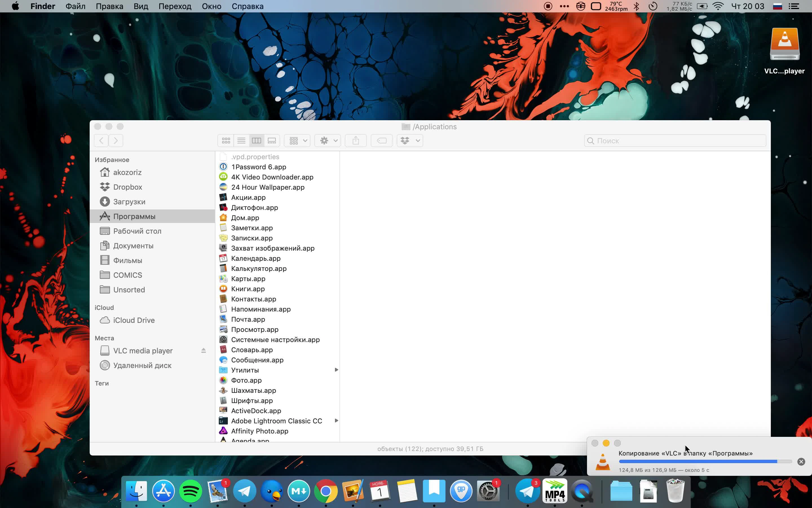
Task: Open Finder from the Dock
Action: click(136, 491)
